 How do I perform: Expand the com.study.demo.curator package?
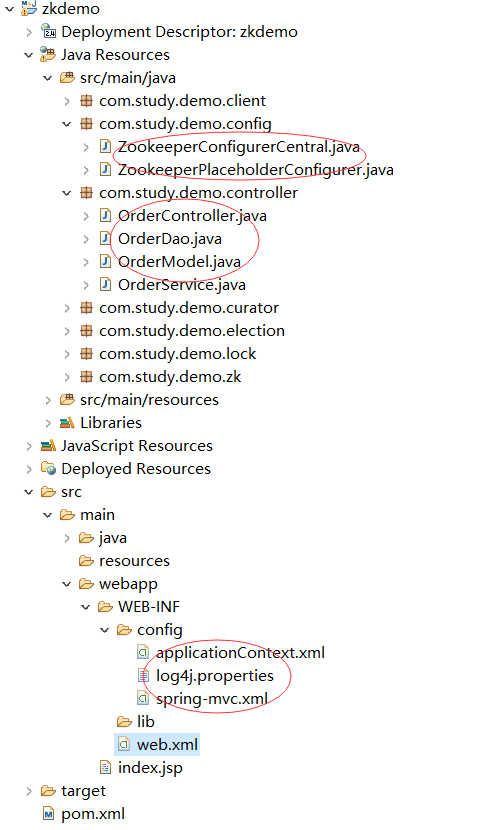(67, 308)
